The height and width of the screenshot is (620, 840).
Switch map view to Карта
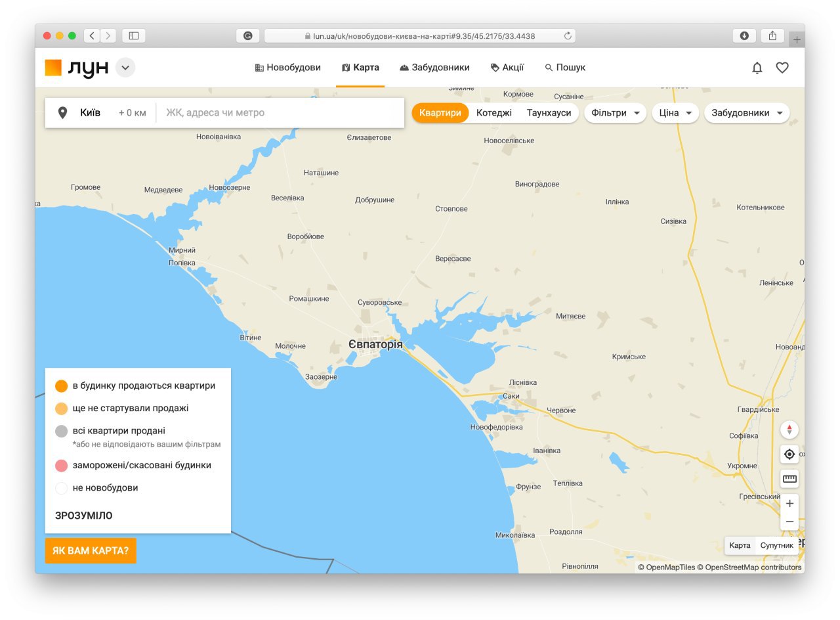[x=740, y=546]
